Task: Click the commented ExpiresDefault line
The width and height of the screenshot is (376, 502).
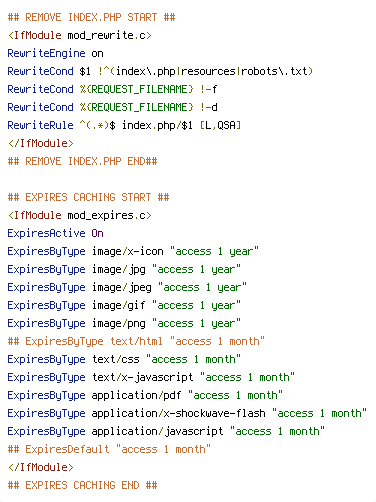Action: 109,449
